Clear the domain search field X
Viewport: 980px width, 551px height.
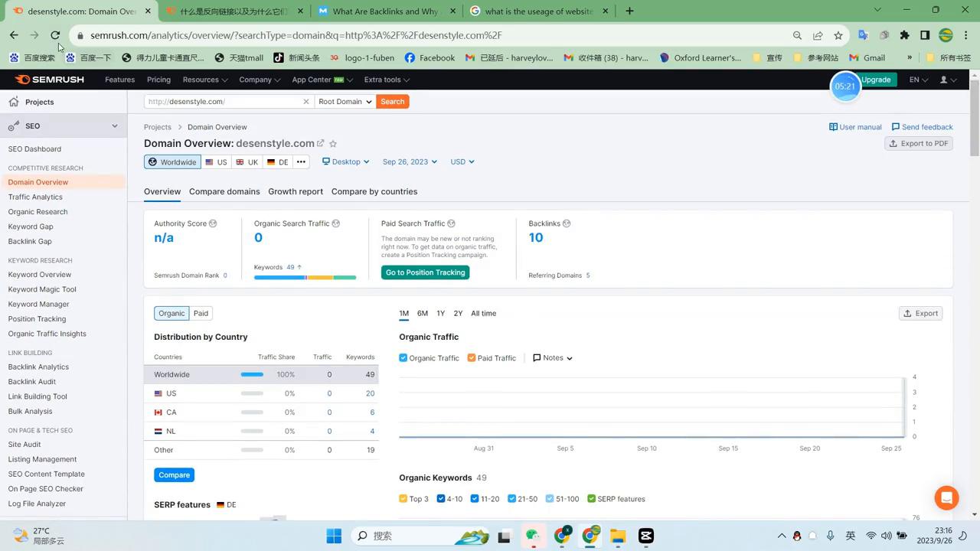coord(306,101)
